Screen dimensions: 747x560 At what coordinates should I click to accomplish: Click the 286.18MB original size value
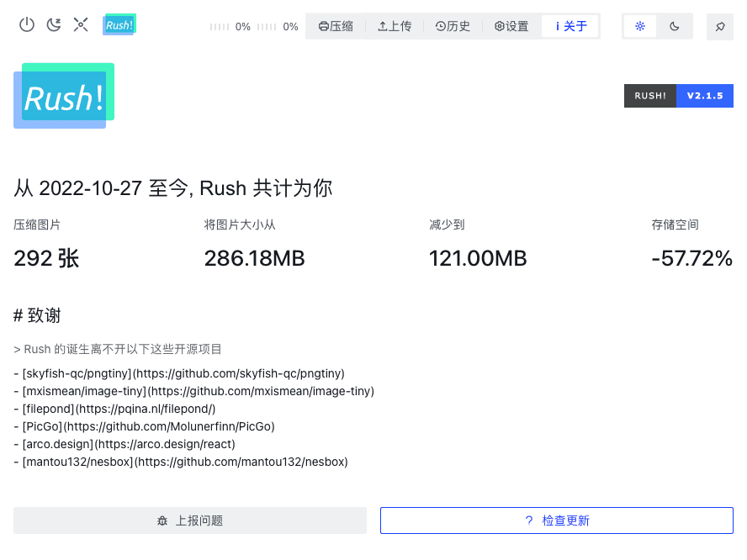pyautogui.click(x=254, y=259)
